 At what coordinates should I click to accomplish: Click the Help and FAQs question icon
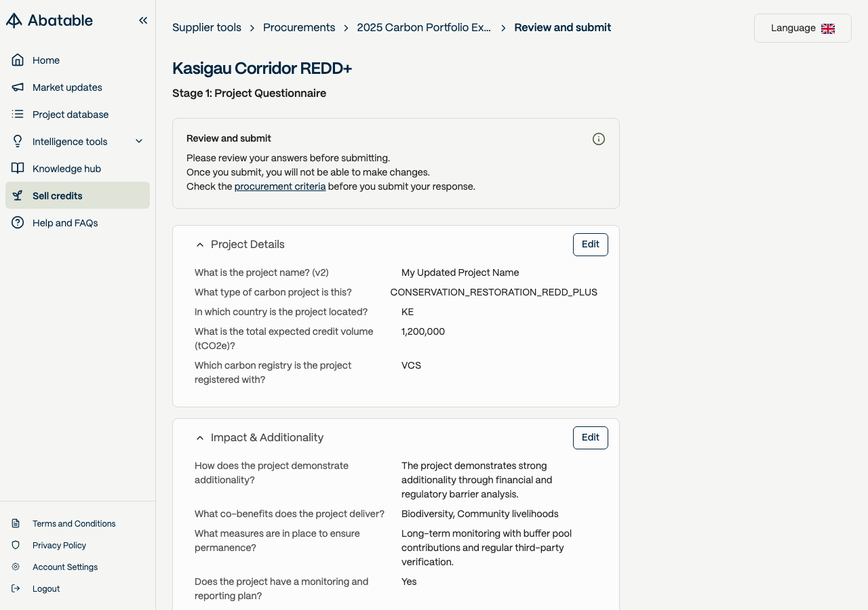(x=18, y=223)
